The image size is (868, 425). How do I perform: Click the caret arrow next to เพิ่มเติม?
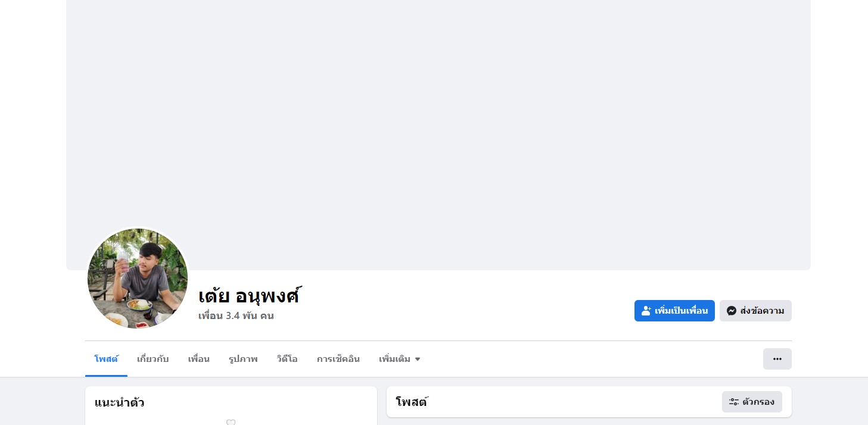[x=418, y=360]
